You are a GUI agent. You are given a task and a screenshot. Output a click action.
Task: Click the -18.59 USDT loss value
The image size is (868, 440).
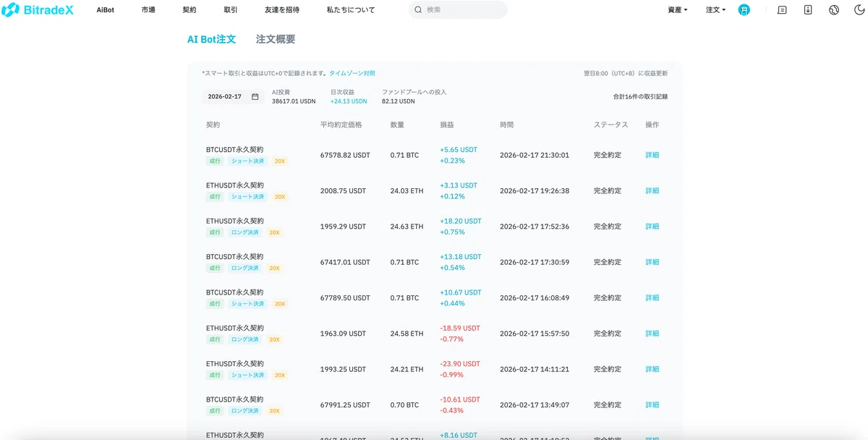point(459,328)
